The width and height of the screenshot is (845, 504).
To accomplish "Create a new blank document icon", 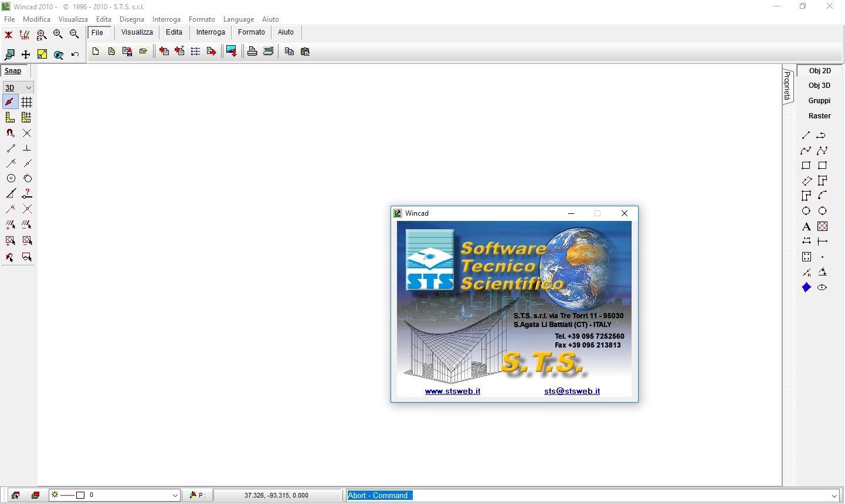I will tap(96, 52).
